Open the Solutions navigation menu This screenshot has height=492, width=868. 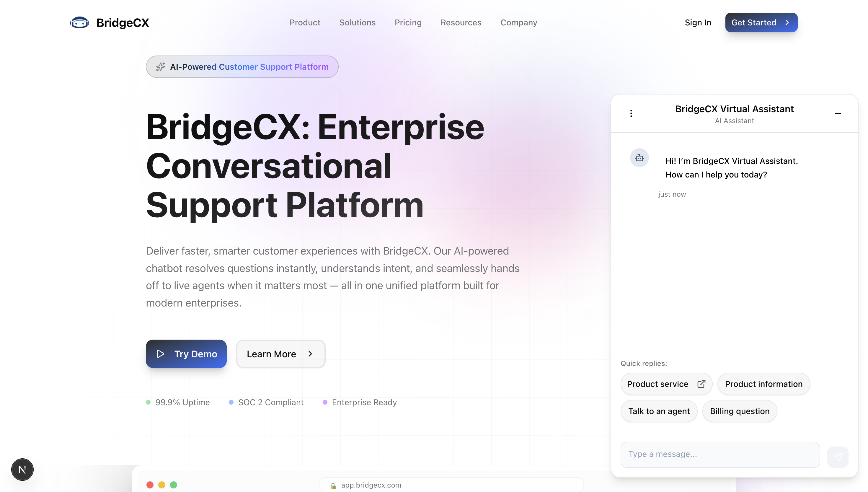357,23
